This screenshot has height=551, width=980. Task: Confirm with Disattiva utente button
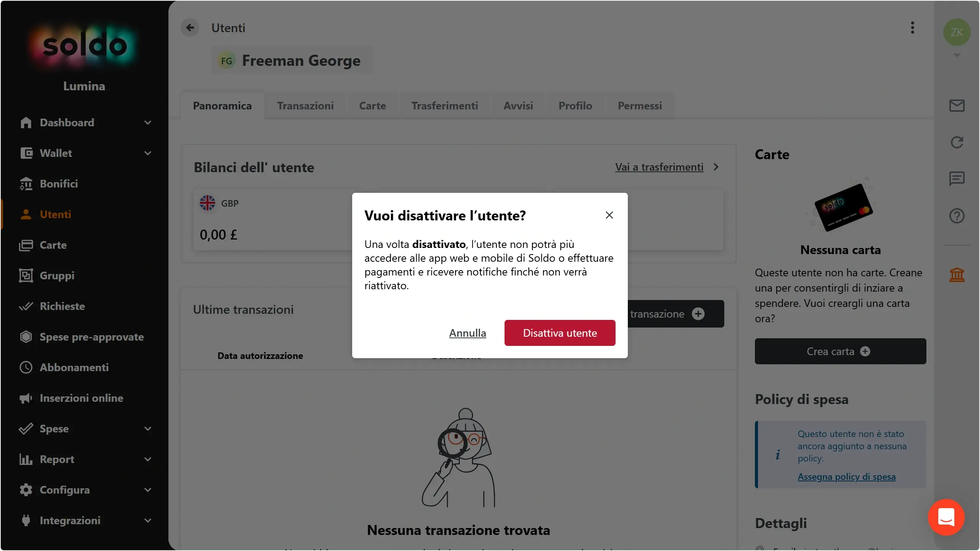tap(560, 333)
